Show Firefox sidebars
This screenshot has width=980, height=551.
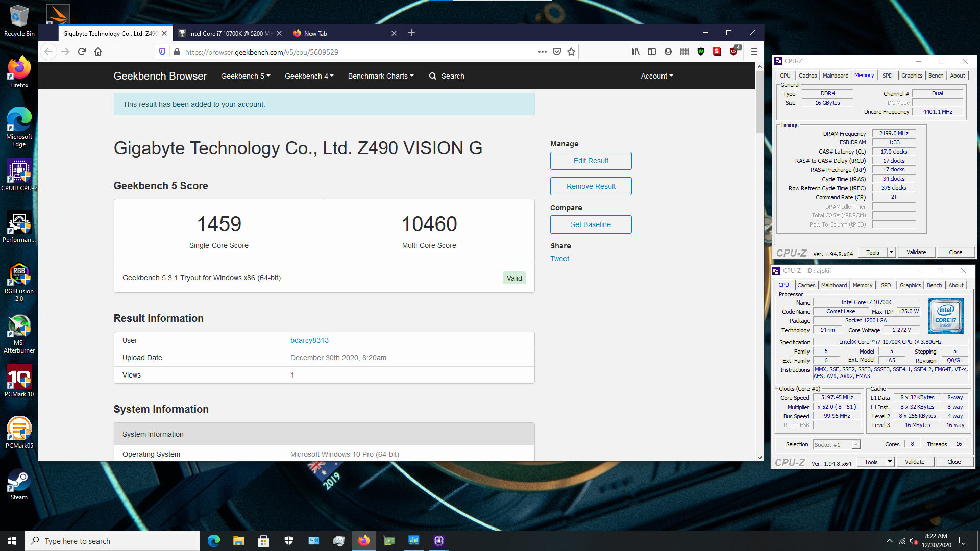tap(652, 52)
